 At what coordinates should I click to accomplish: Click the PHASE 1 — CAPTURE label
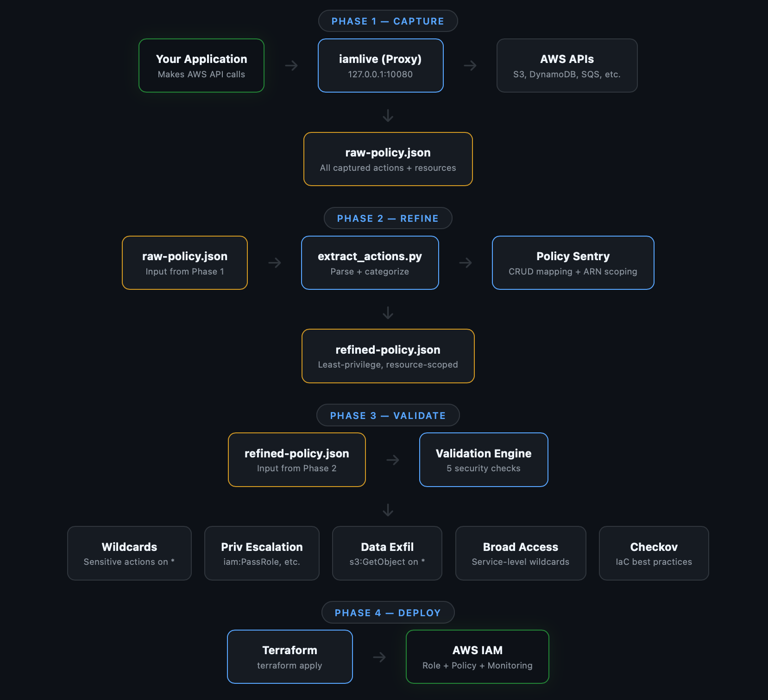388,21
